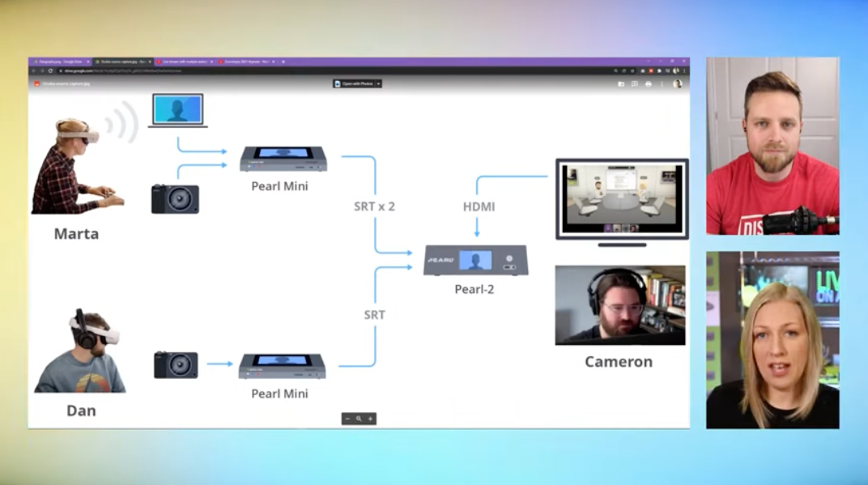Click the Add to My Drive folder icon

pos(621,84)
